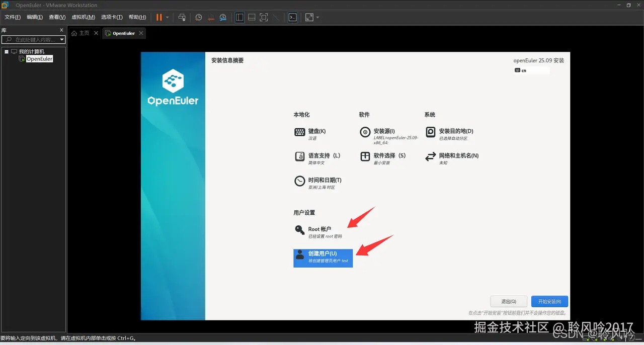Viewport: 644px width, 345px height.
Task: Revert VM to previous snapshot
Action: 211,17
